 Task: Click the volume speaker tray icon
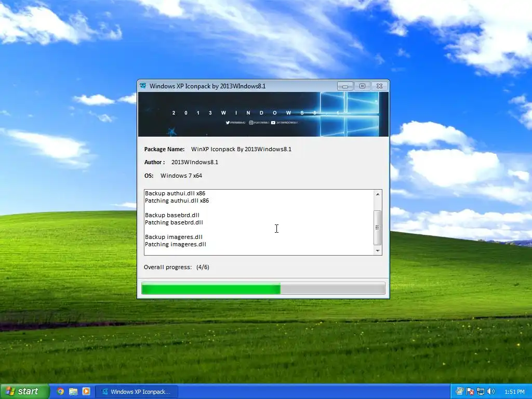click(490, 392)
